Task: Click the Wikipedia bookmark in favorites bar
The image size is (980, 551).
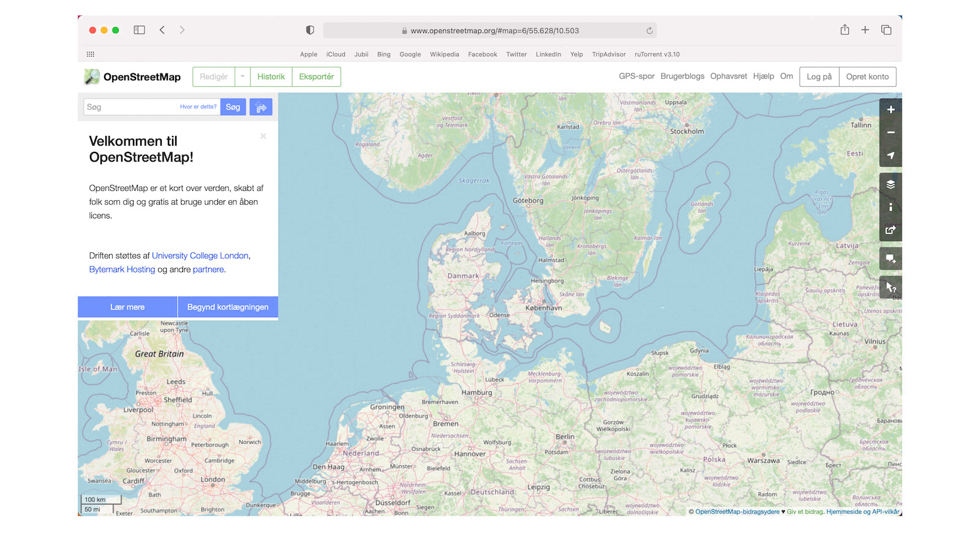Action: pyautogui.click(x=444, y=54)
